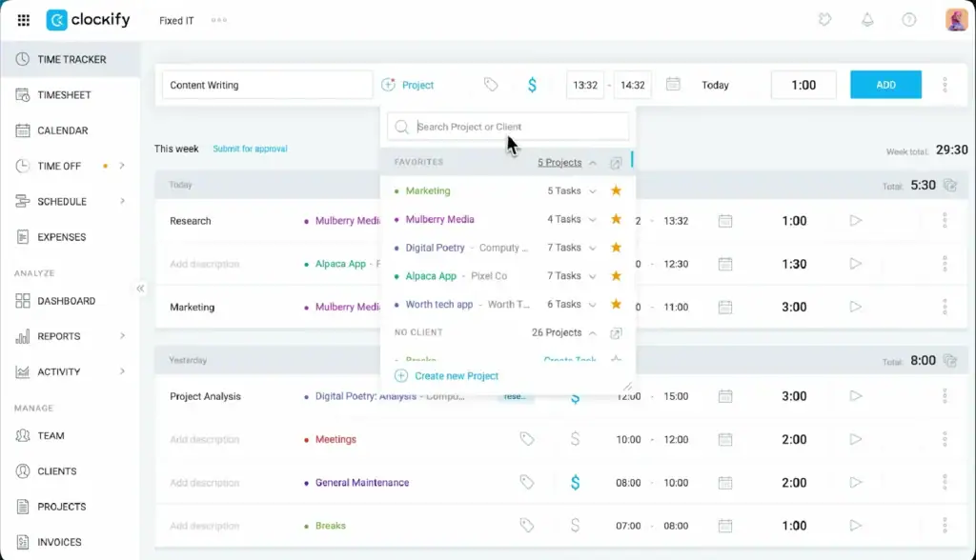Image resolution: width=976 pixels, height=560 pixels.
Task: Toggle billable on the Breaks entry
Action: pyautogui.click(x=575, y=526)
